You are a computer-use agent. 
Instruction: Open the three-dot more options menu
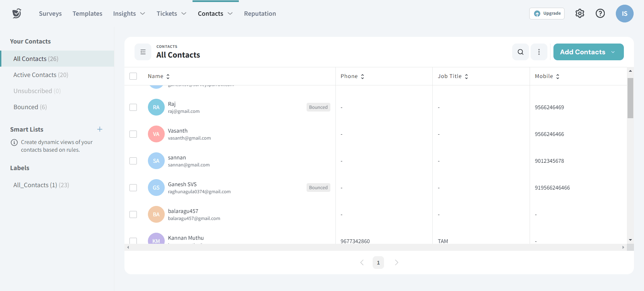539,52
